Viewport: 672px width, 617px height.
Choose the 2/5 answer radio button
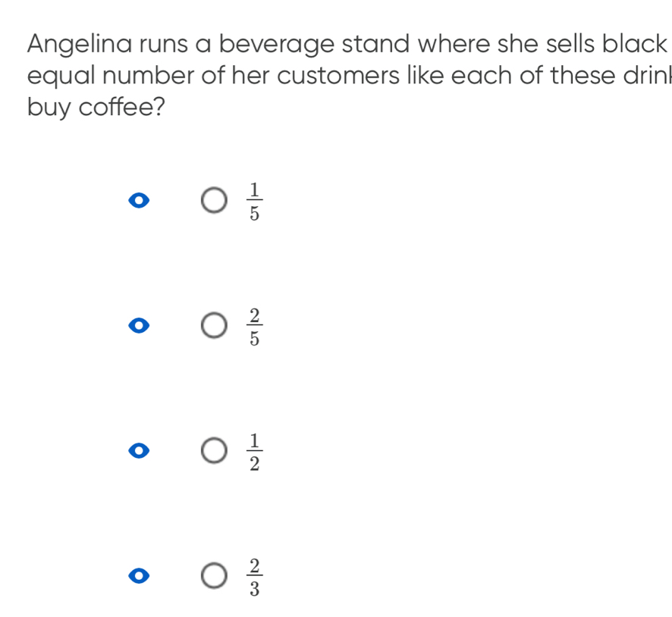[214, 326]
